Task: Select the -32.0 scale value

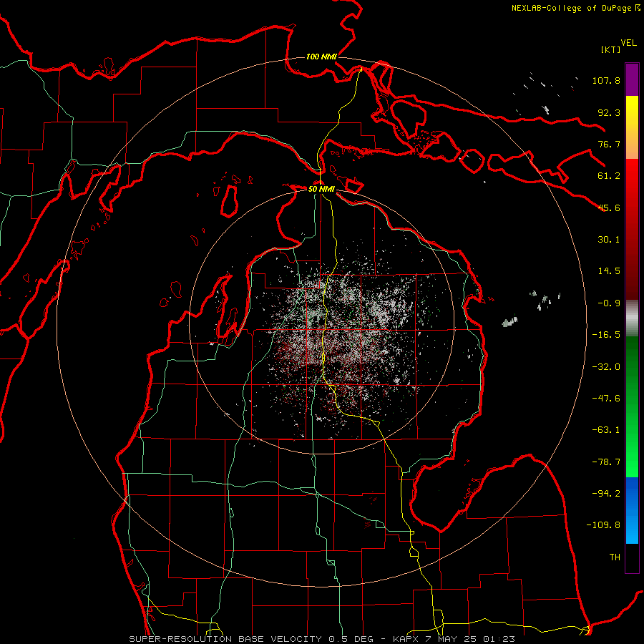Action: coord(606,367)
